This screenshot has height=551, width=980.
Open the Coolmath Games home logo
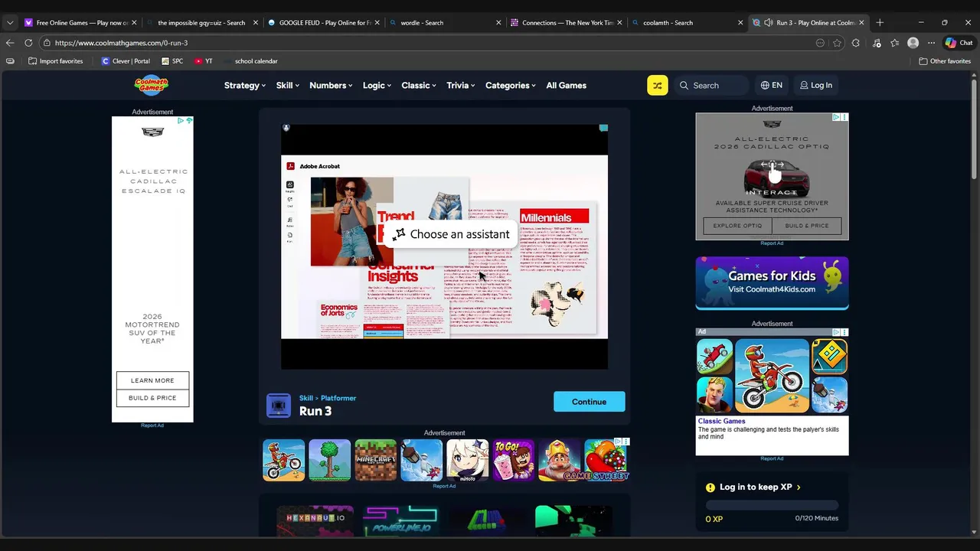[x=151, y=85]
